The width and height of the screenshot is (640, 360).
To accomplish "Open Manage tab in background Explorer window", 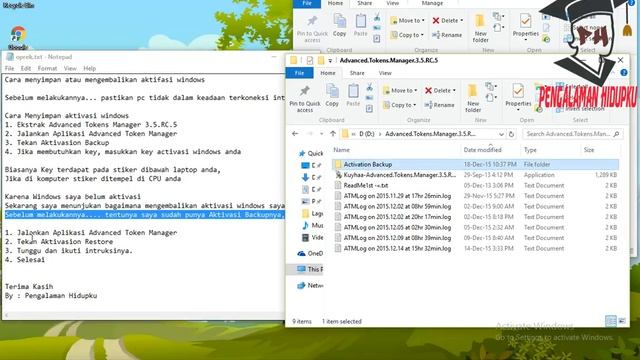I will coord(432,3).
